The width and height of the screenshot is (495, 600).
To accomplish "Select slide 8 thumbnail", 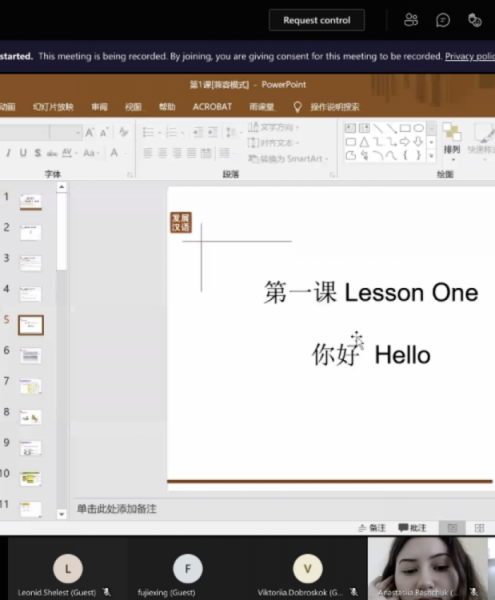I will 31,417.
